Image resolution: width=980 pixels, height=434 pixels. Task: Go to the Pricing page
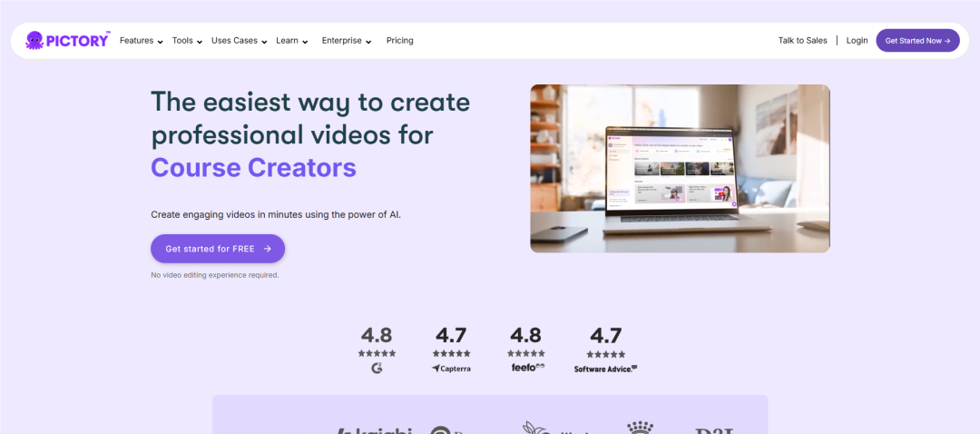pyautogui.click(x=400, y=41)
